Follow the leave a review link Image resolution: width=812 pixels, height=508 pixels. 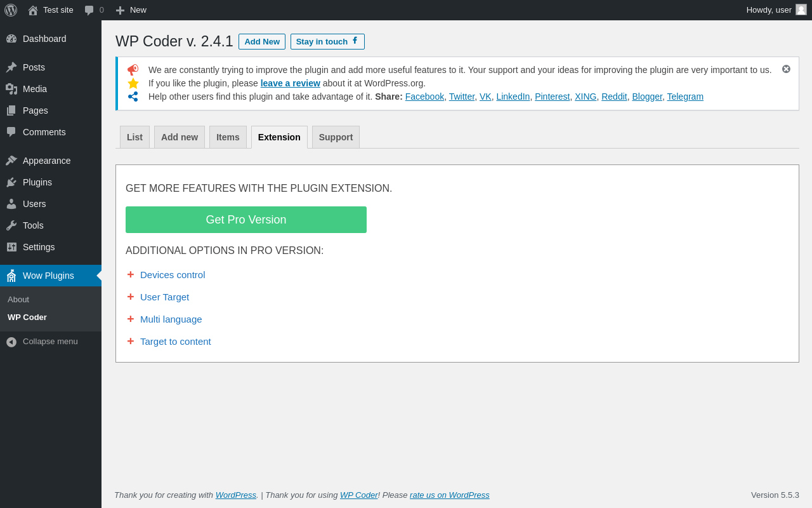point(291,83)
